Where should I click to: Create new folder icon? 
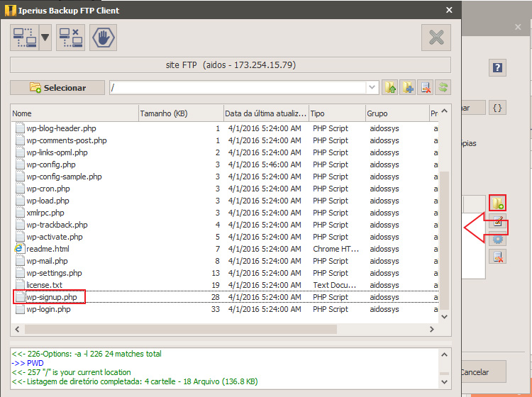point(407,87)
